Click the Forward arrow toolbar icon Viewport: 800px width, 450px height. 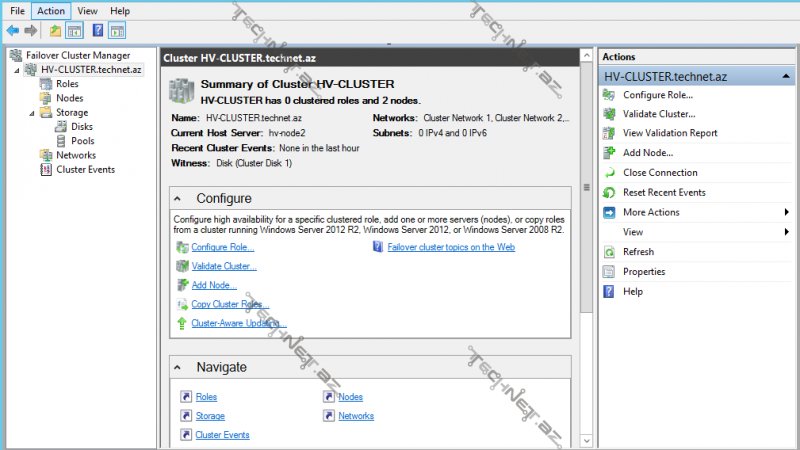click(x=31, y=31)
